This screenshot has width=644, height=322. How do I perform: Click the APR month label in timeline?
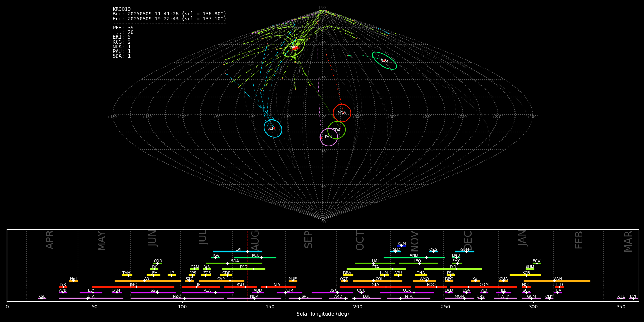pyautogui.click(x=50, y=240)
